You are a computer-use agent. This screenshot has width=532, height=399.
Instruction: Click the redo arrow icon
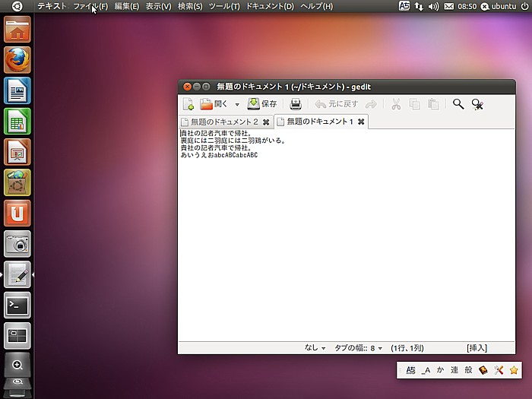point(371,104)
